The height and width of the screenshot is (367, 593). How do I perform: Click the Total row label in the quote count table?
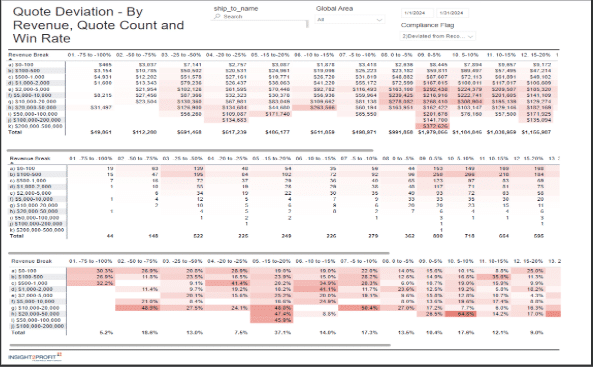[17, 236]
